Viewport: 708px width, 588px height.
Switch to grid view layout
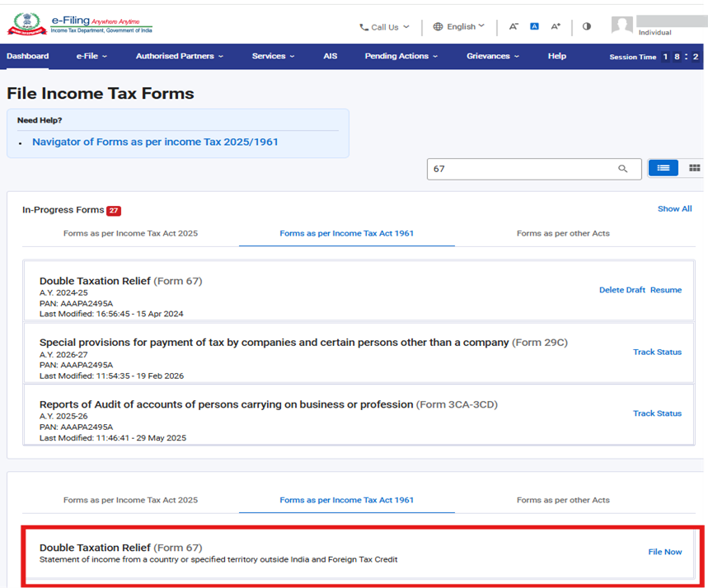(694, 168)
